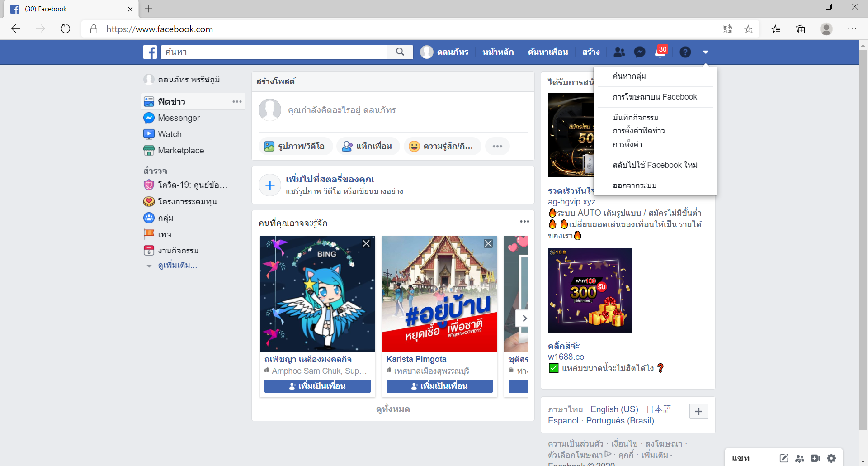
Task: Click the Feeling/Activity post button
Action: pyautogui.click(x=442, y=146)
